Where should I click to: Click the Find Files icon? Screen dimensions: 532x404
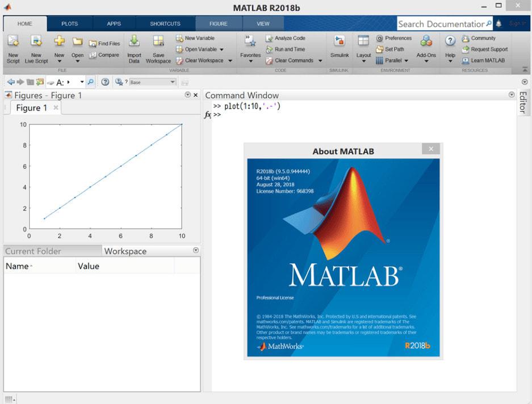[105, 42]
